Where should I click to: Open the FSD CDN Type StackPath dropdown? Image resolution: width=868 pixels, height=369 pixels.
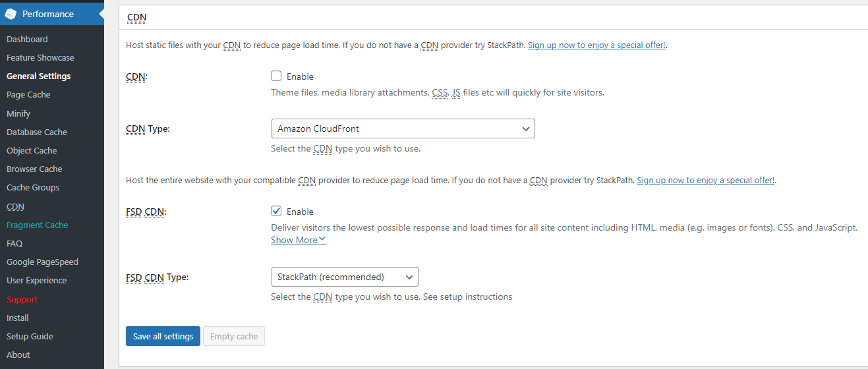point(345,277)
